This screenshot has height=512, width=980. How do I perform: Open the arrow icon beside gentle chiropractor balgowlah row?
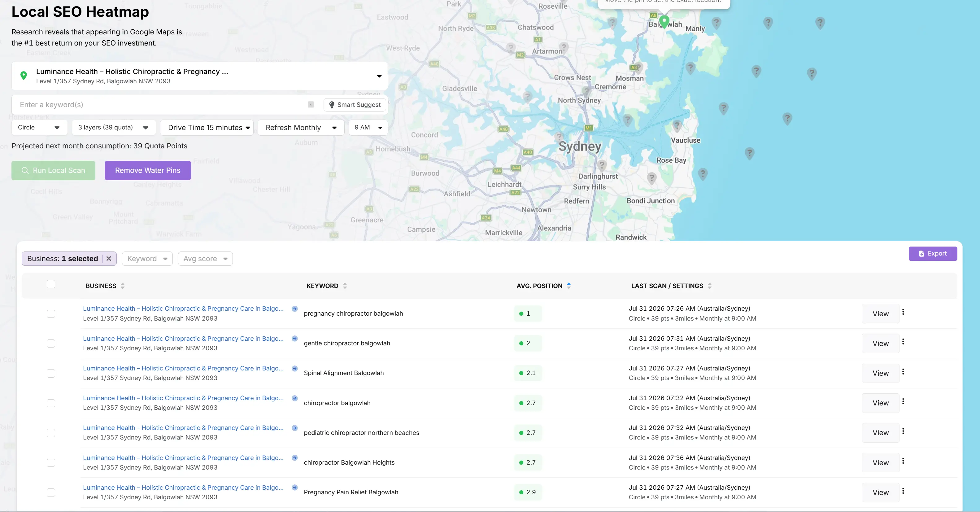tap(294, 339)
